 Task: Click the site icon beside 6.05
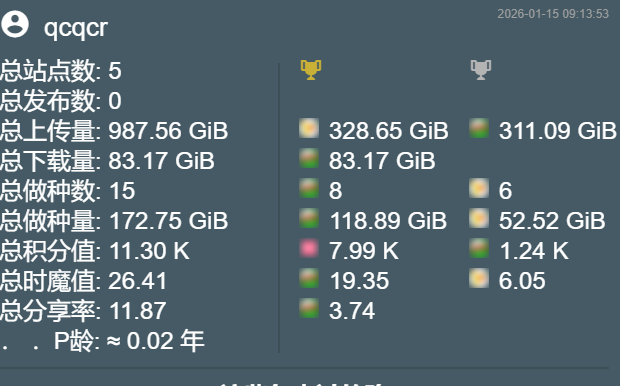[x=479, y=278]
